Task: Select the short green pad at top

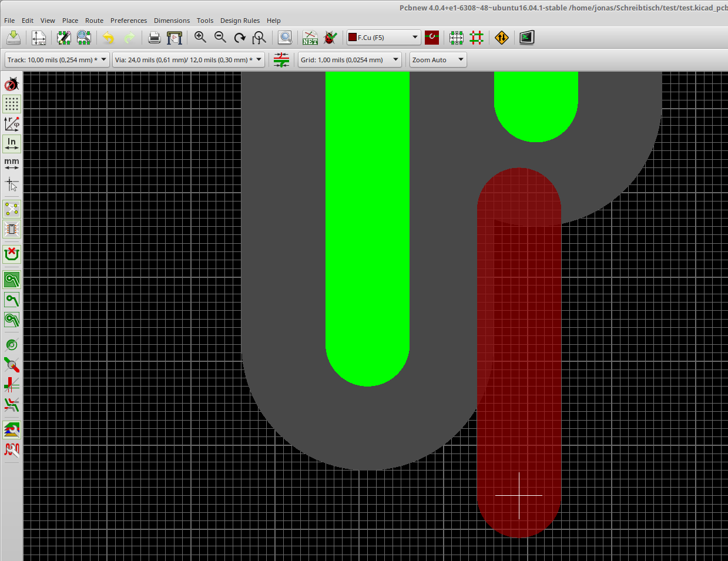Action: [536, 106]
